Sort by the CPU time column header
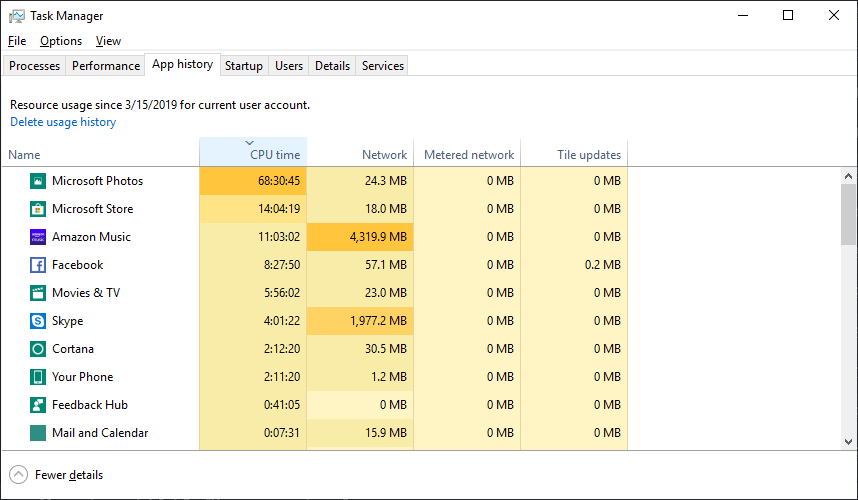 [253, 153]
